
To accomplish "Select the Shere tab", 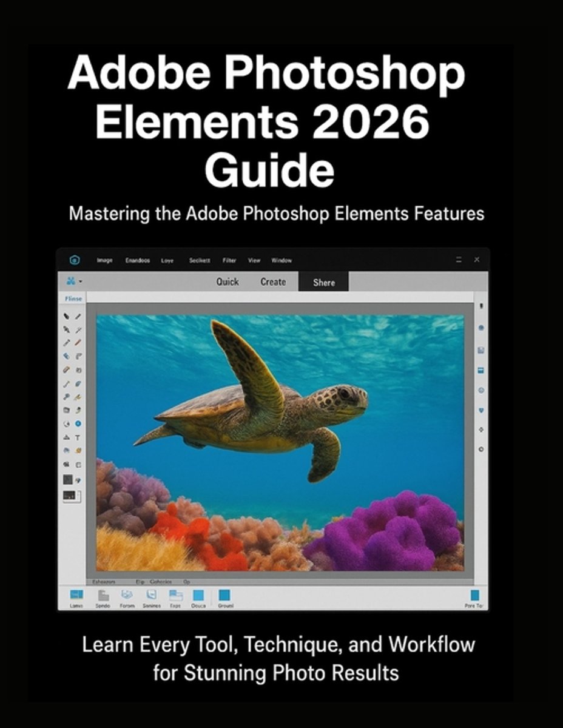I will pos(324,282).
